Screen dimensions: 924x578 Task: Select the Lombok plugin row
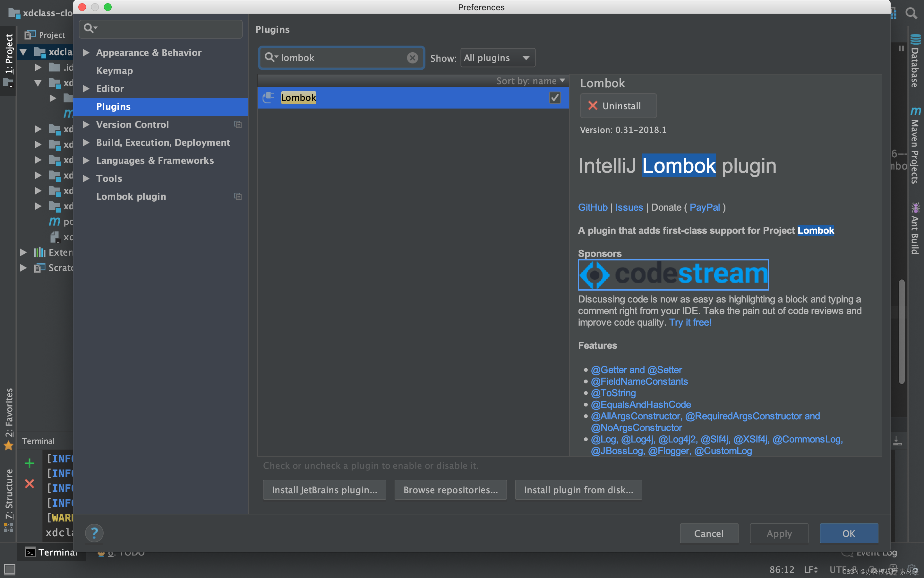click(x=413, y=98)
